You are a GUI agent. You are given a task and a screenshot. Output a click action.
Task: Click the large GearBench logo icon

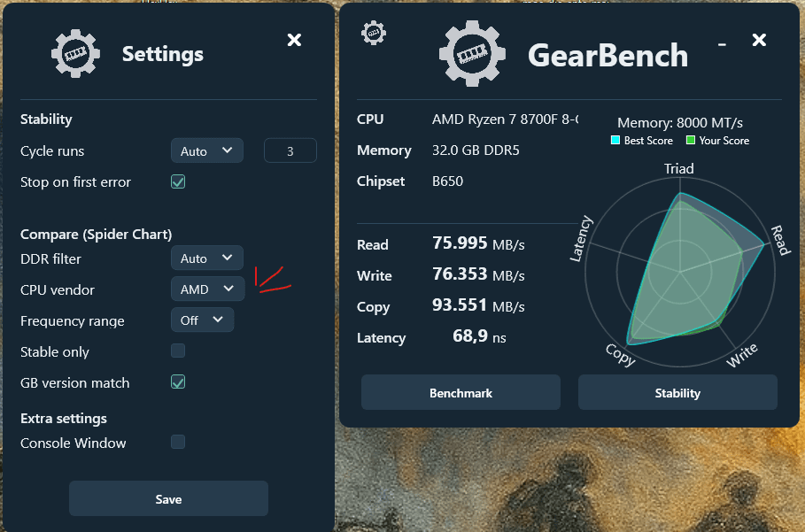tap(472, 53)
